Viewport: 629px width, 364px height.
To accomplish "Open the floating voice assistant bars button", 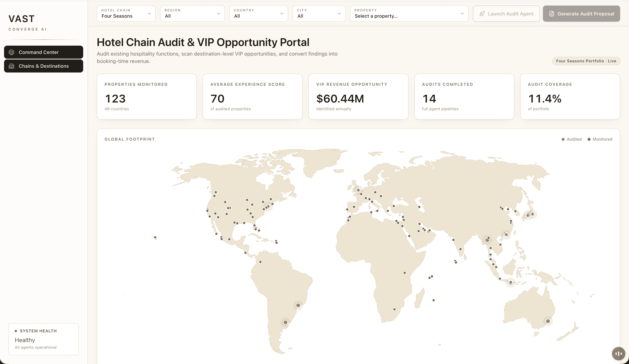I will [x=619, y=354].
